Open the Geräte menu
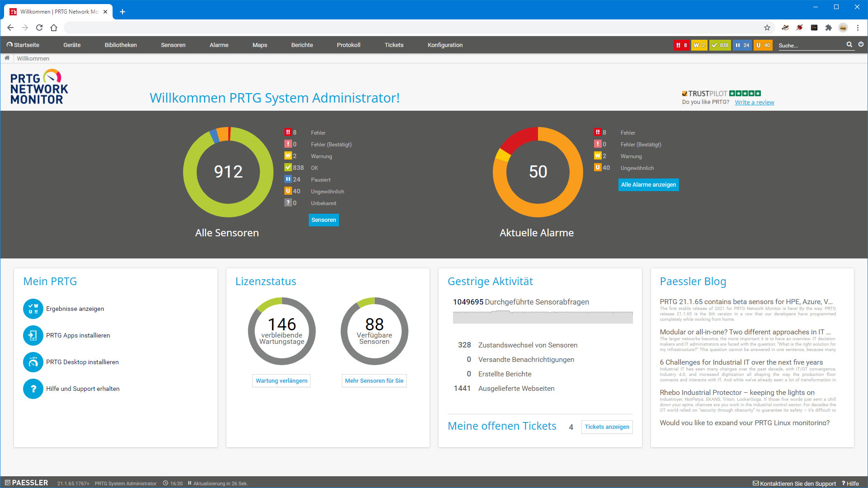Screen dimensions: 868x488 72,45
